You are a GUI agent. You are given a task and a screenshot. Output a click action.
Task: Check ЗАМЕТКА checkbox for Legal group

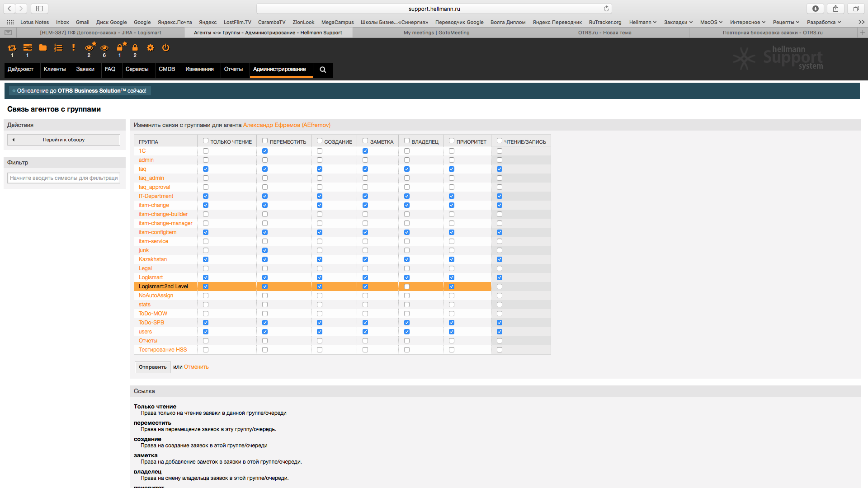click(x=365, y=268)
